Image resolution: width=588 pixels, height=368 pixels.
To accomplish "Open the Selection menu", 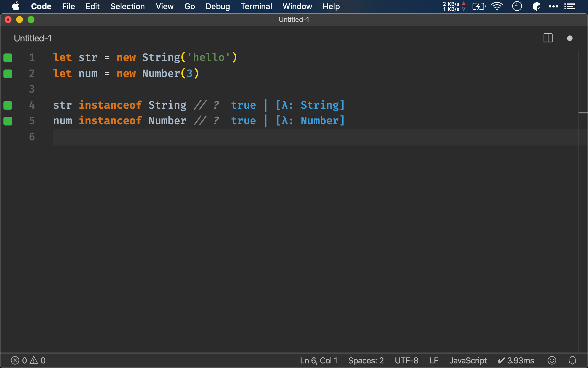I will click(127, 6).
